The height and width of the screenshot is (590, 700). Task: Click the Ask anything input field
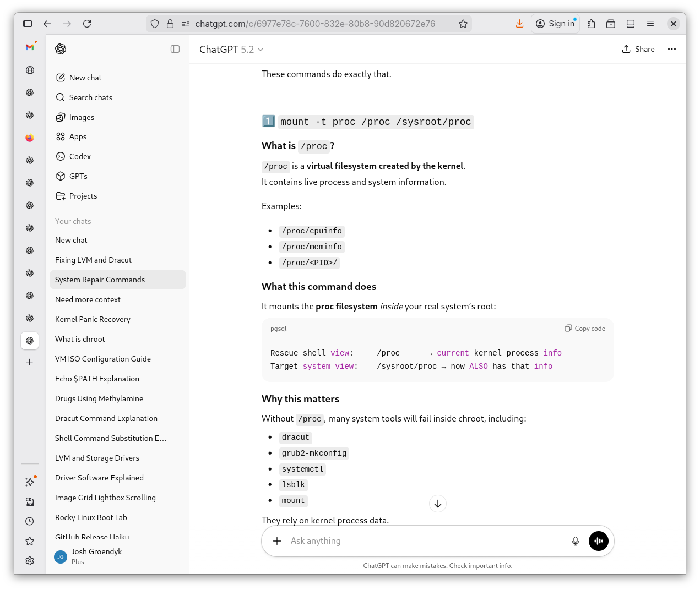click(424, 541)
